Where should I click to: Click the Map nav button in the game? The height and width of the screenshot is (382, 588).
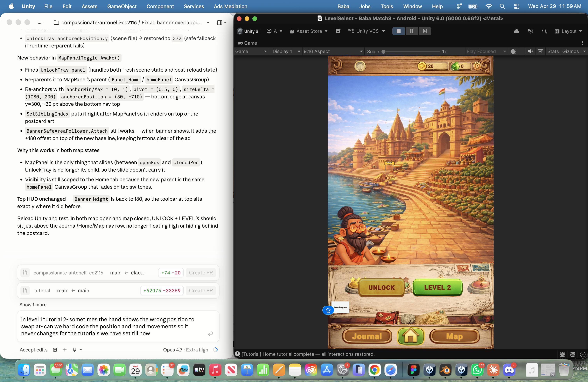click(x=454, y=336)
